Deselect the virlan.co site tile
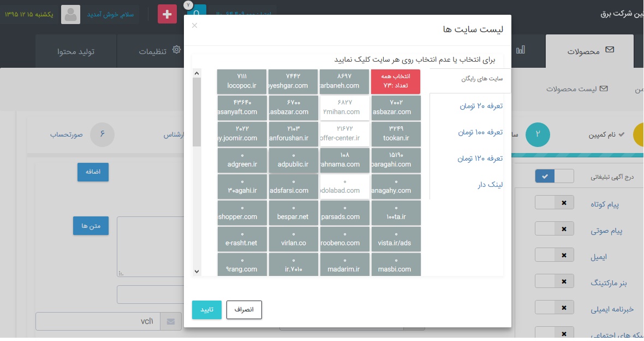644x341 pixels. coord(293,239)
